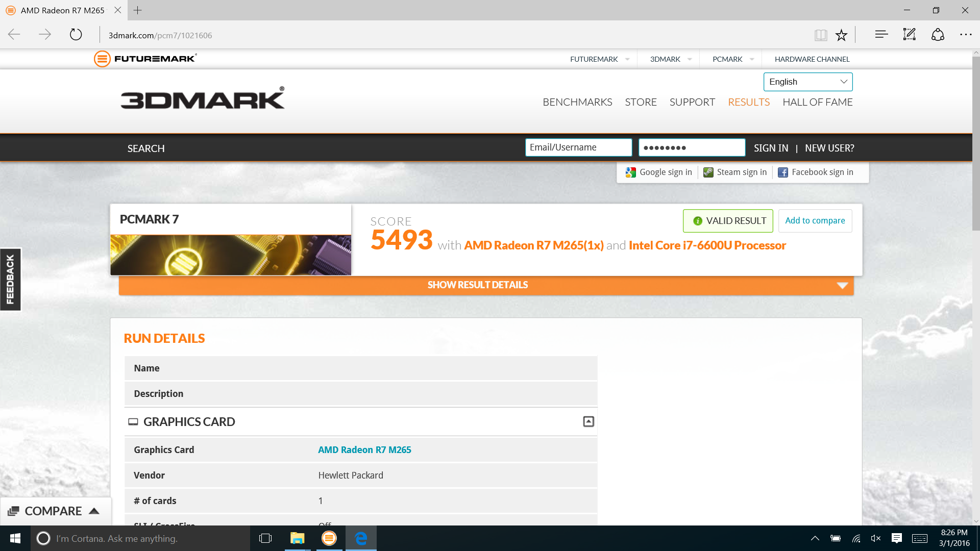Image resolution: width=980 pixels, height=551 pixels.
Task: Click the Google sign in icon
Action: (x=631, y=172)
